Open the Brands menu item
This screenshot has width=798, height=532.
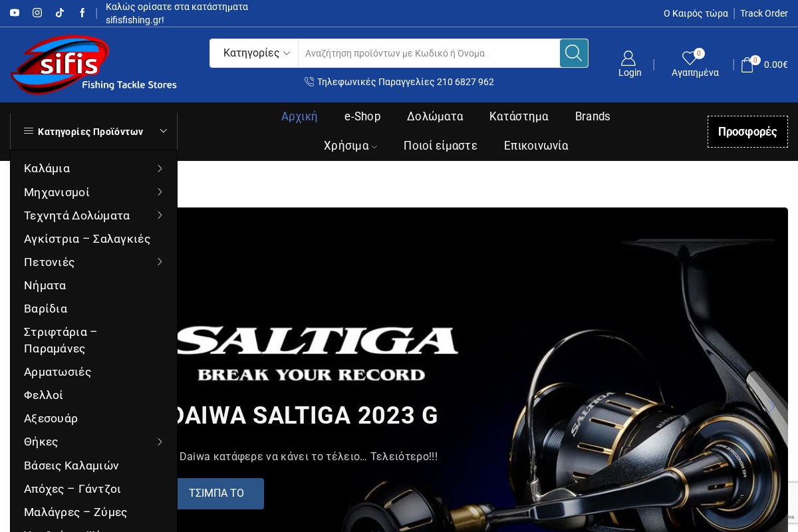(593, 116)
